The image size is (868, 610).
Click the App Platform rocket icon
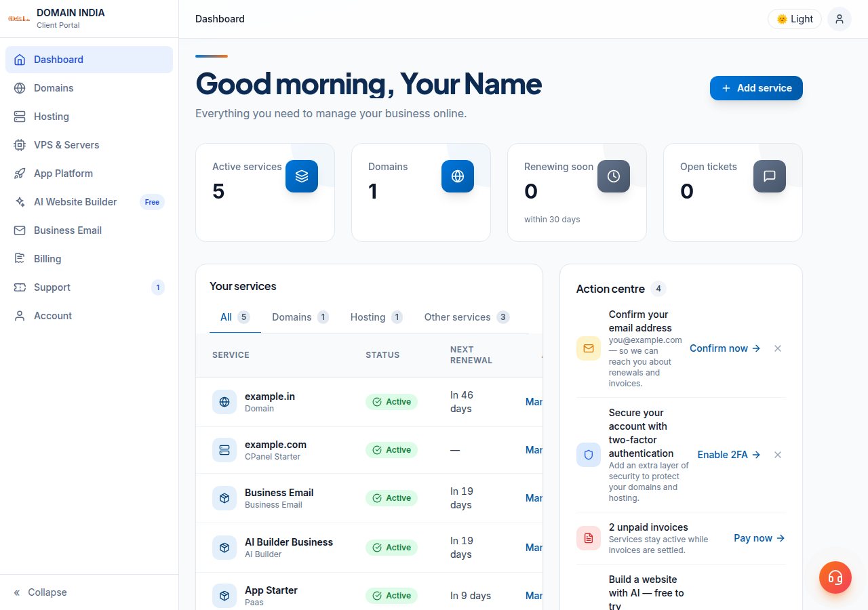pyautogui.click(x=20, y=174)
